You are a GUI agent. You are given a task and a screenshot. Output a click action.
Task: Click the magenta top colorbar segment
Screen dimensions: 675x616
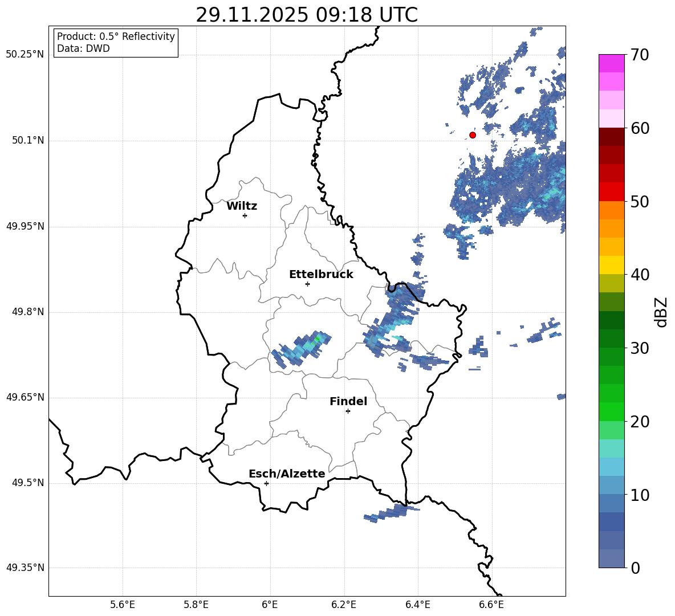pos(611,63)
